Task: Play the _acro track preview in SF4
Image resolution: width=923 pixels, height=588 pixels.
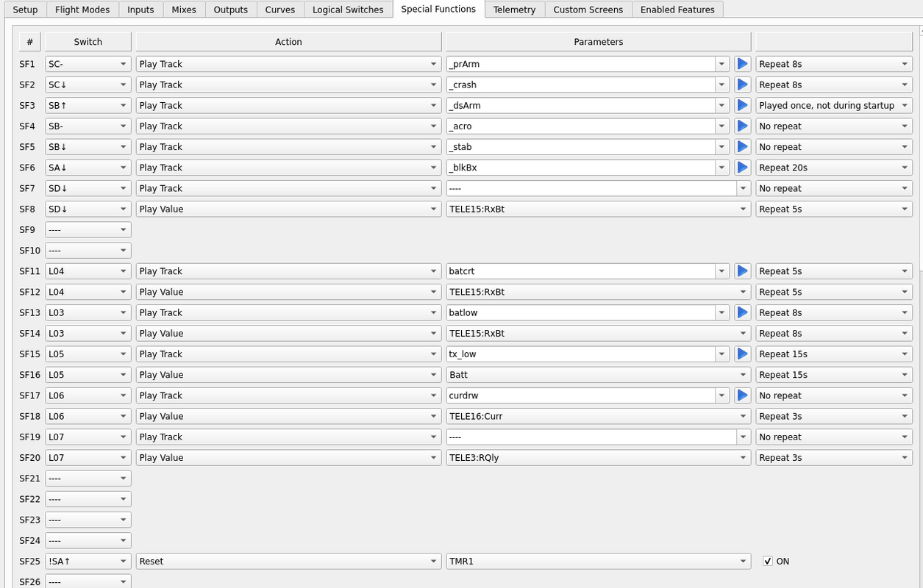Action: (742, 126)
